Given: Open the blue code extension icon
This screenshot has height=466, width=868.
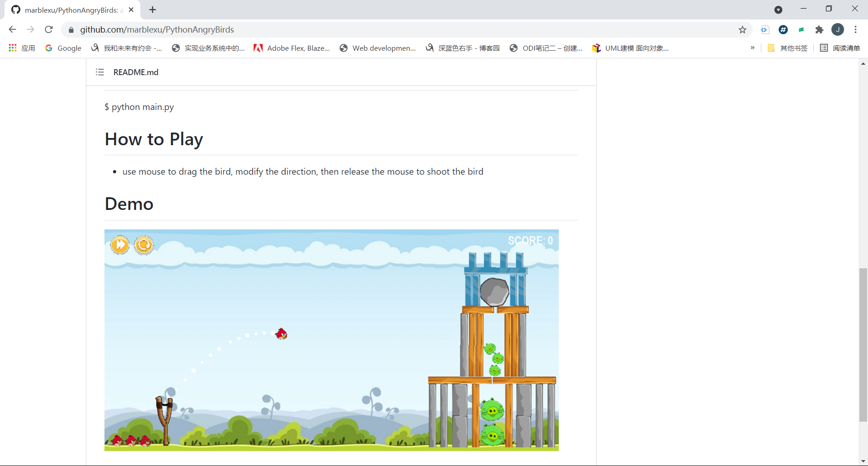Looking at the screenshot, I should coord(764,30).
